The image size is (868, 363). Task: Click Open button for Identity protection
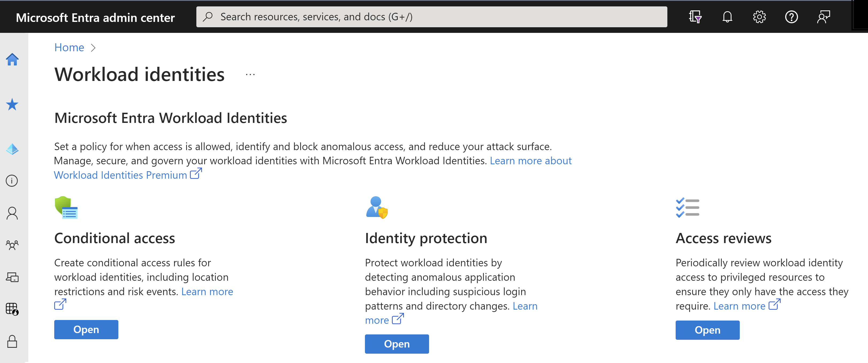tap(397, 344)
